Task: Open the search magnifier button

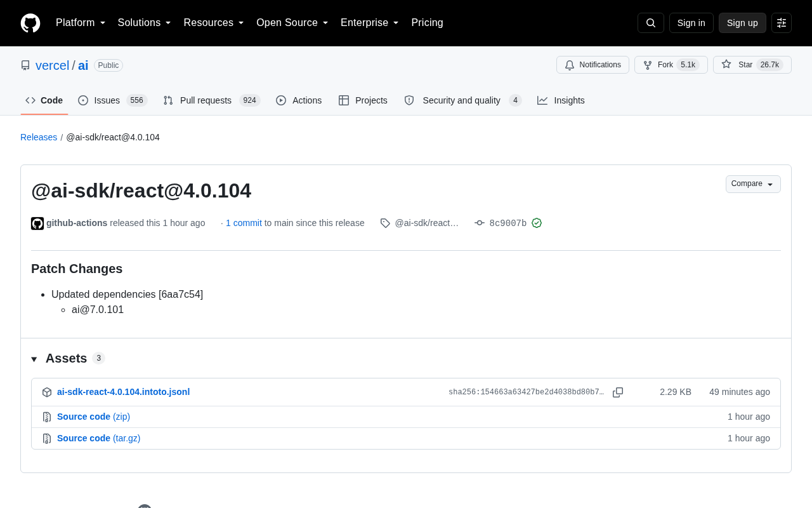Action: click(x=651, y=23)
